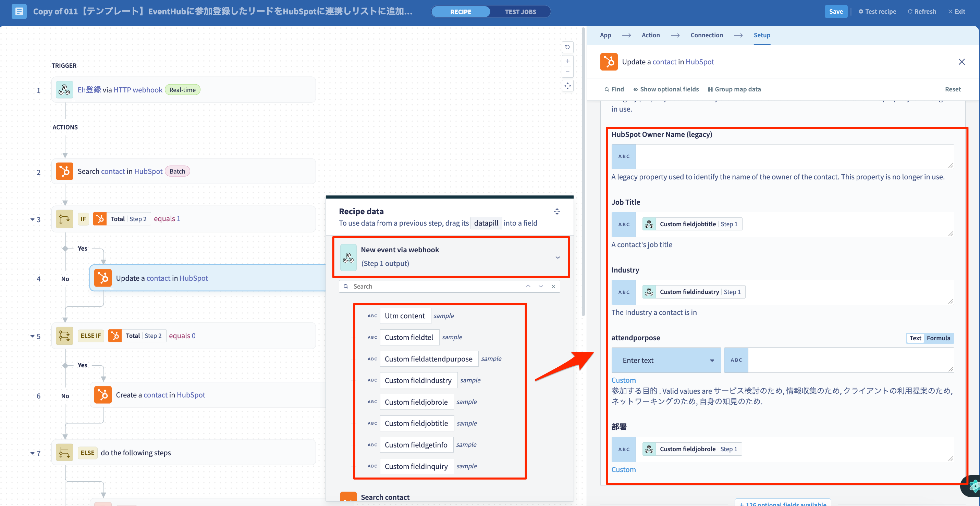Go to previous search result in Recipe data

[x=528, y=286]
